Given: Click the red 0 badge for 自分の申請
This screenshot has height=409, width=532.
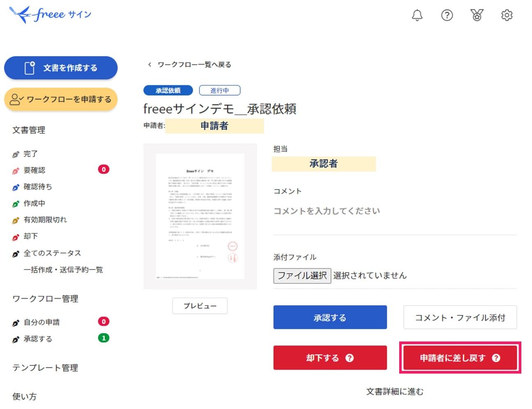Looking at the screenshot, I should [104, 321].
